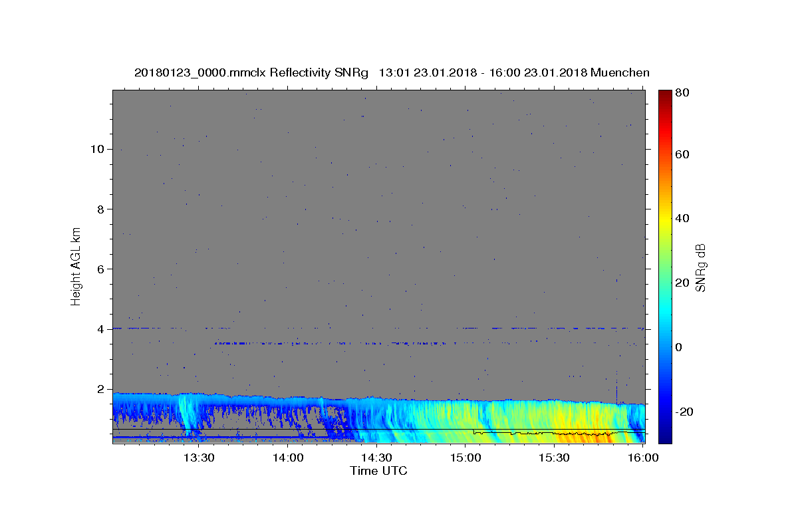This screenshot has height=532, width=798.
Task: Select the 'Time UTC' axis label
Action: [x=378, y=471]
